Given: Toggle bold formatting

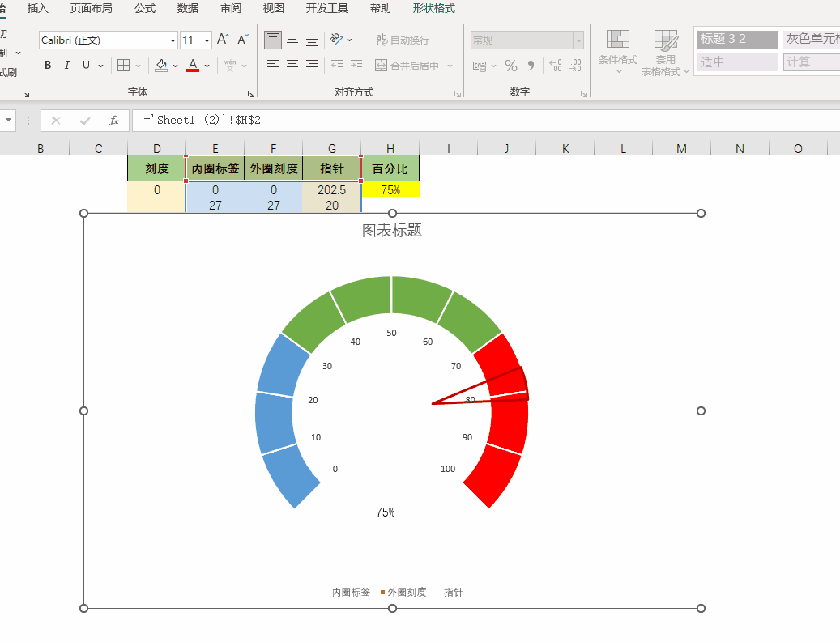Looking at the screenshot, I should click(x=48, y=66).
